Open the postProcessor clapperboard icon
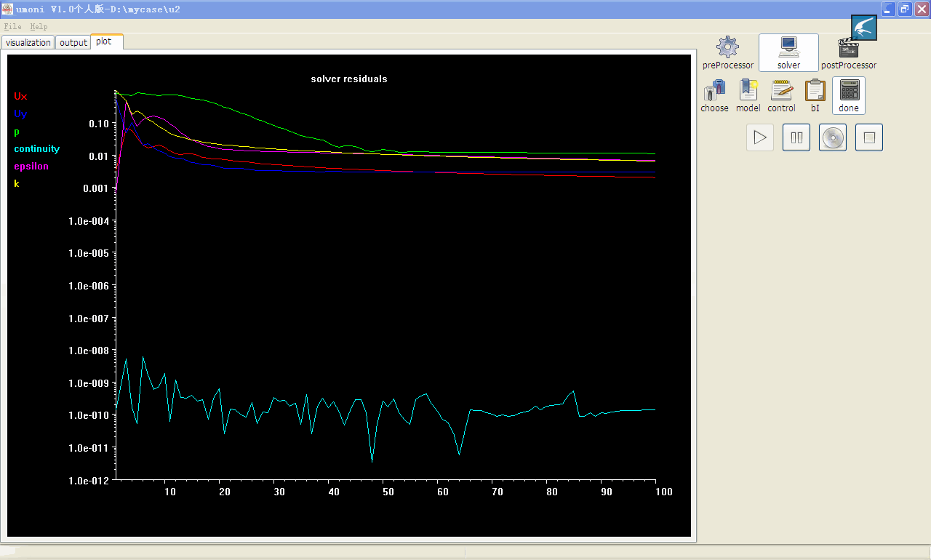 pyautogui.click(x=848, y=51)
